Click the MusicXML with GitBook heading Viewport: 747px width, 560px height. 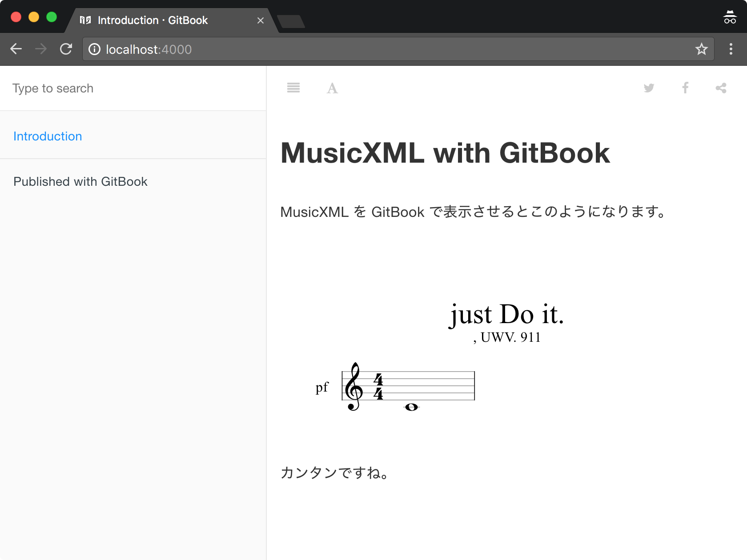tap(445, 153)
